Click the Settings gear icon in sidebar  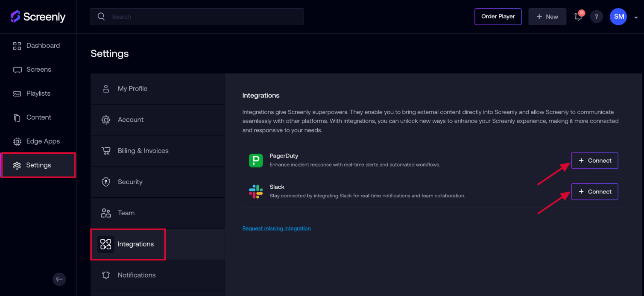17,165
